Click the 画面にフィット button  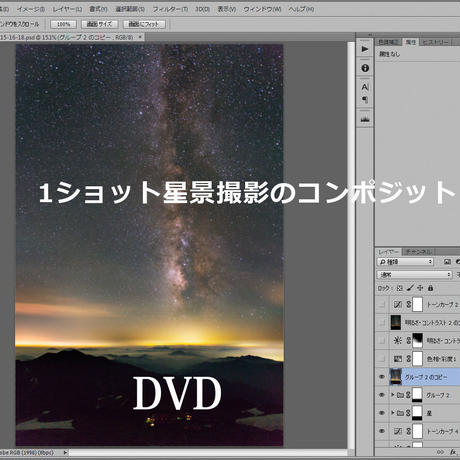click(x=144, y=24)
